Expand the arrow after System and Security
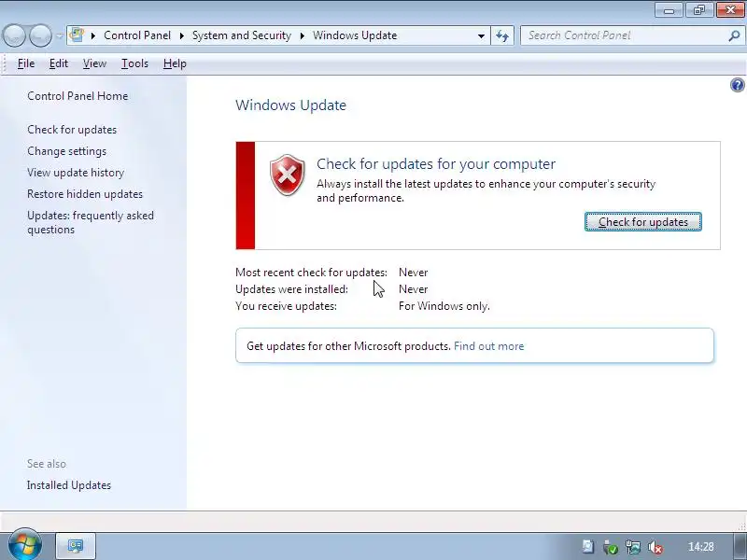The width and height of the screenshot is (747, 560). tap(302, 35)
